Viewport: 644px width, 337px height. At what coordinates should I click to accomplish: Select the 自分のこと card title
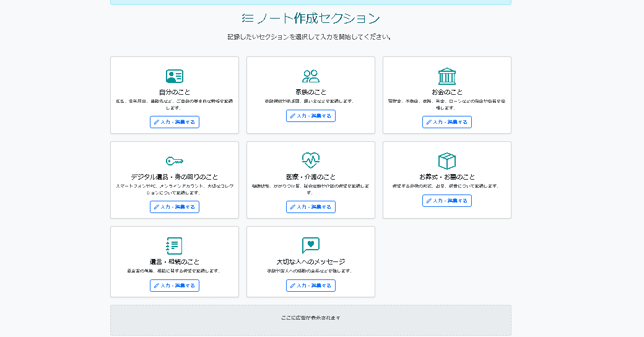[175, 92]
